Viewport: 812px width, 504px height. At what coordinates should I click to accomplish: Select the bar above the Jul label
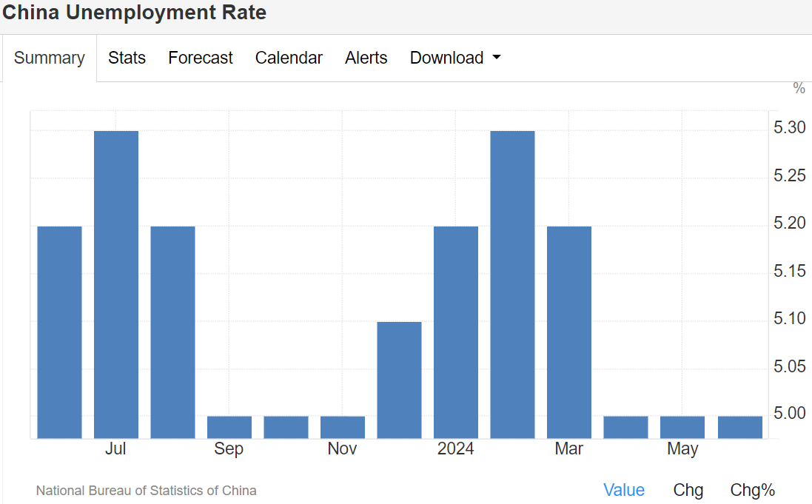(x=116, y=284)
